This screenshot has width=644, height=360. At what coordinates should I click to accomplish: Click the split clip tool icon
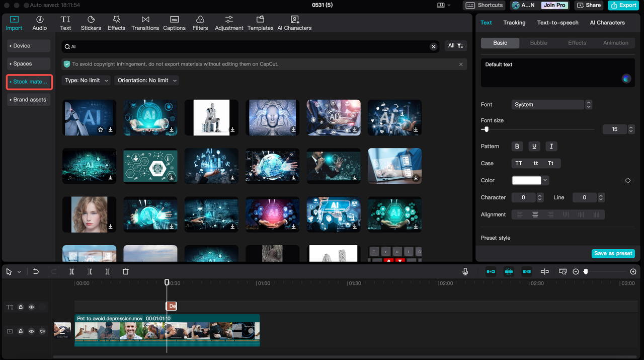pos(72,271)
